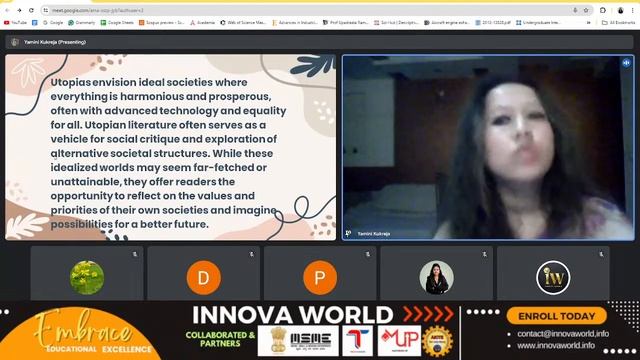Image resolution: width=640 pixels, height=360 pixels.
Task: Open the blue document bookmark icon after YouTube
Action: pos(35,23)
